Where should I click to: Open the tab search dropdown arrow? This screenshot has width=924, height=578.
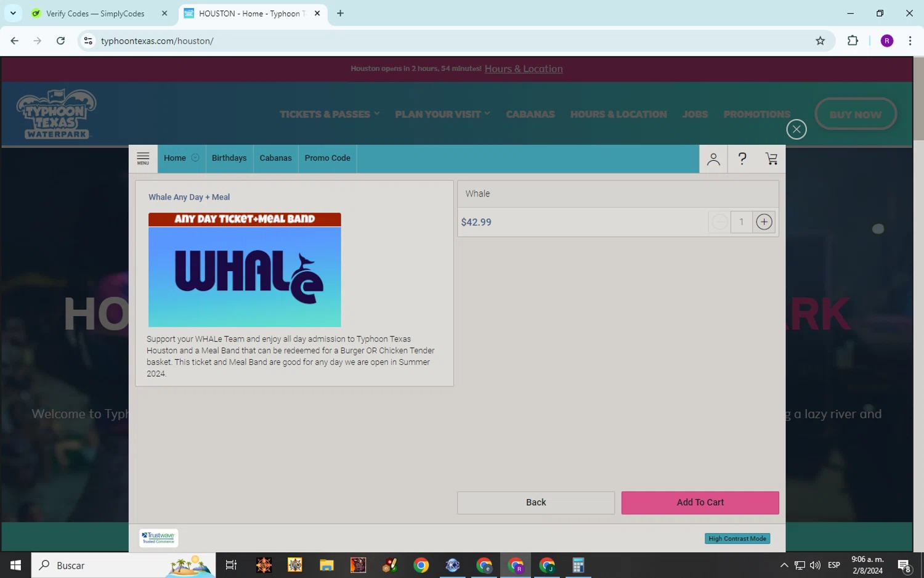coord(13,14)
